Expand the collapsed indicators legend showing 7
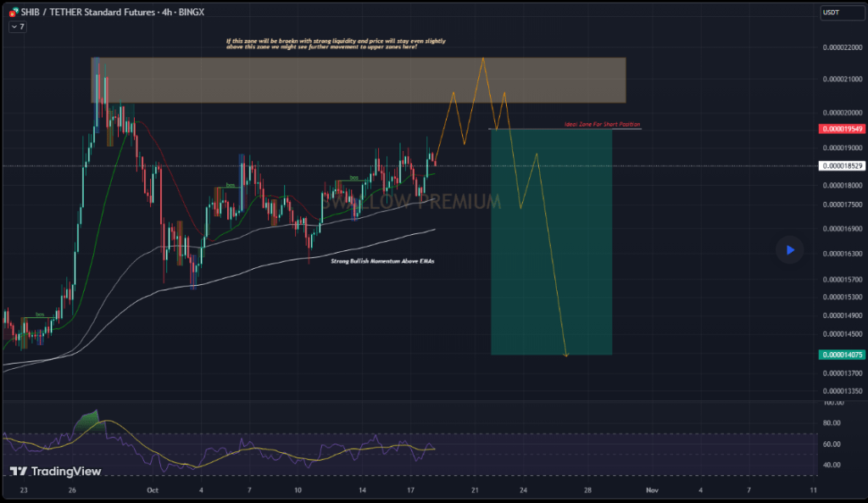Screen dimensions: 868x503 tap(17, 27)
